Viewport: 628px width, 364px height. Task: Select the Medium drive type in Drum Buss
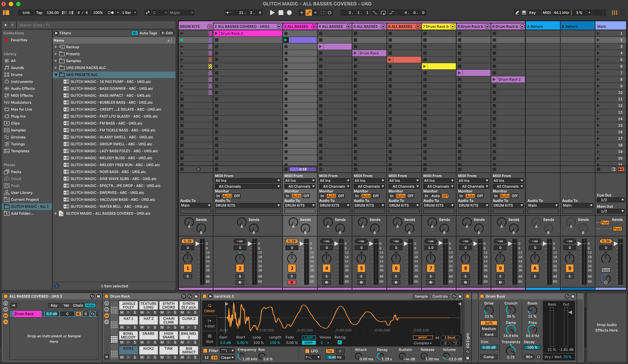click(x=489, y=329)
